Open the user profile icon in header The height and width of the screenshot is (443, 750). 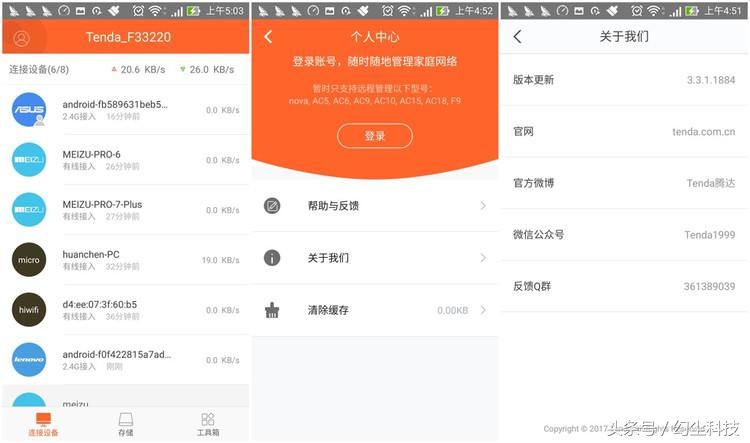point(21,38)
